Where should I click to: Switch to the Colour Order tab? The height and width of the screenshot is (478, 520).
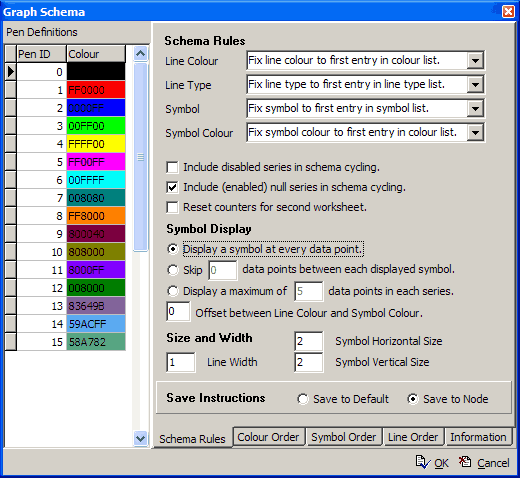pos(268,437)
